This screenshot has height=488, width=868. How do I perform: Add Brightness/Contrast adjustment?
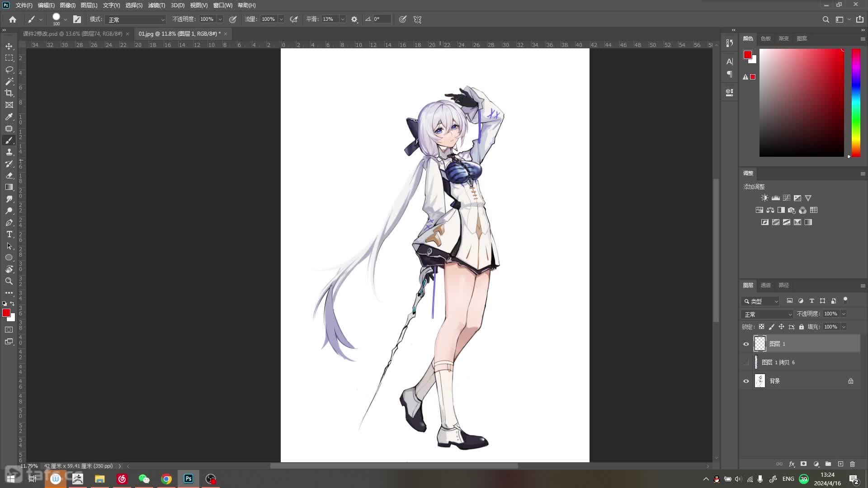coord(764,198)
